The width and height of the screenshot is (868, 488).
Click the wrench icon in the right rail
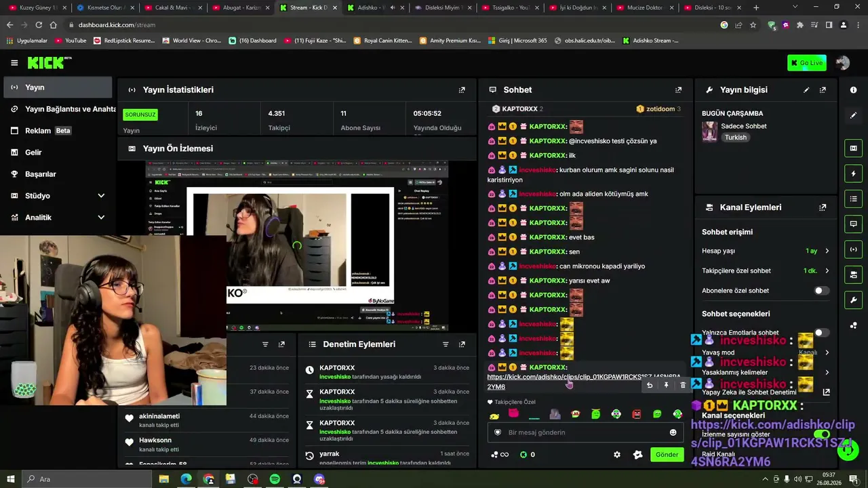tap(853, 300)
